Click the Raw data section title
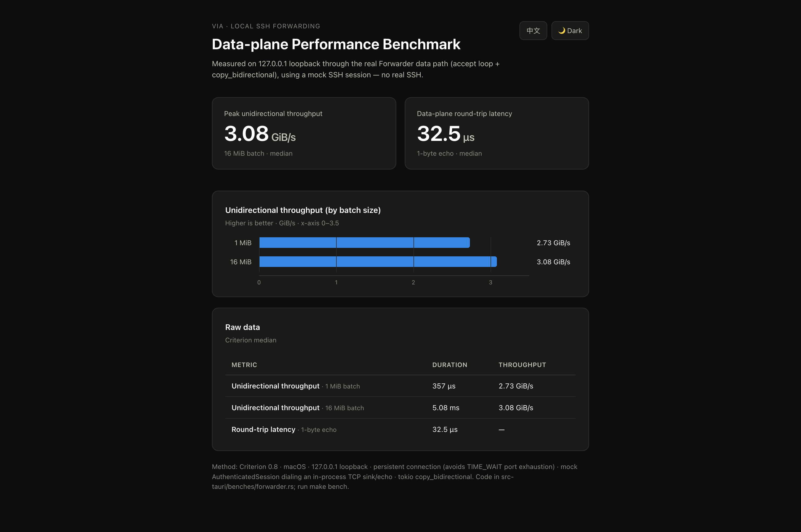 [x=242, y=327]
